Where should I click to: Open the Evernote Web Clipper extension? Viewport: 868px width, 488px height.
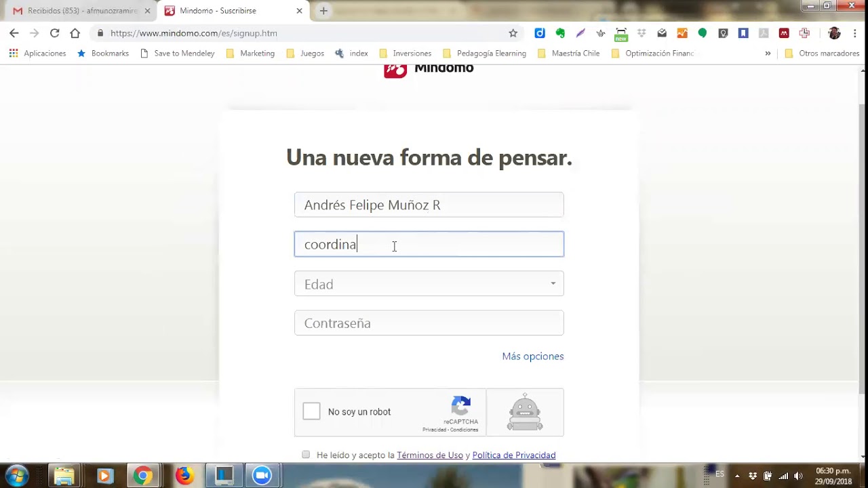click(559, 33)
